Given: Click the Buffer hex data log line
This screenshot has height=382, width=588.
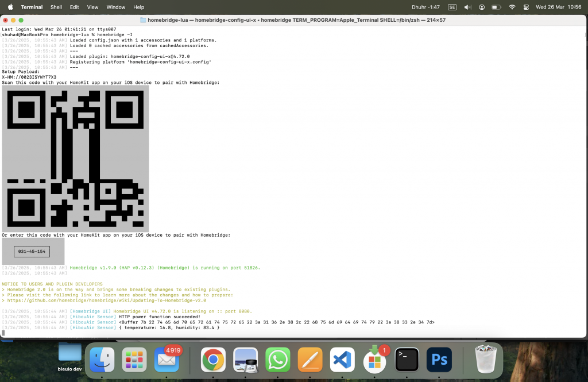Looking at the screenshot, I should (277, 322).
